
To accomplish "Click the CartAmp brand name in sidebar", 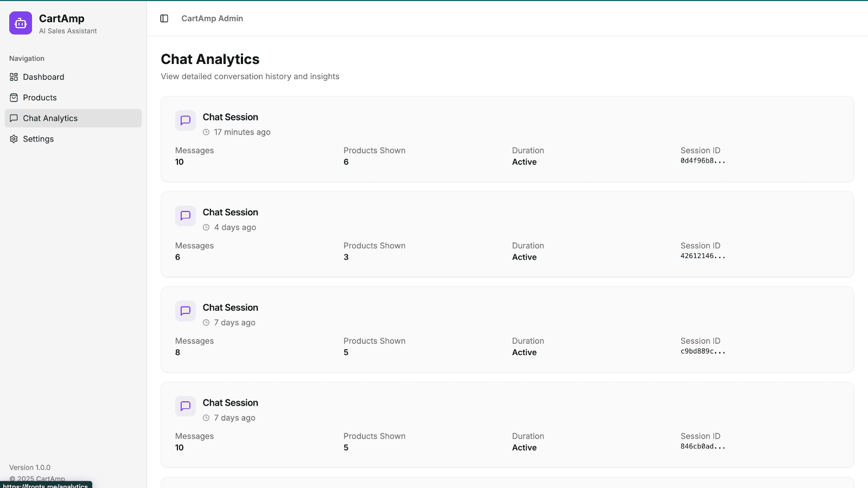I will pos(62,18).
